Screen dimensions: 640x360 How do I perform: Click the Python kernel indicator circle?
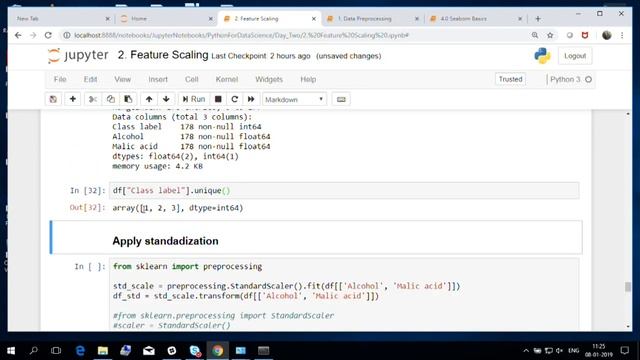(x=588, y=79)
